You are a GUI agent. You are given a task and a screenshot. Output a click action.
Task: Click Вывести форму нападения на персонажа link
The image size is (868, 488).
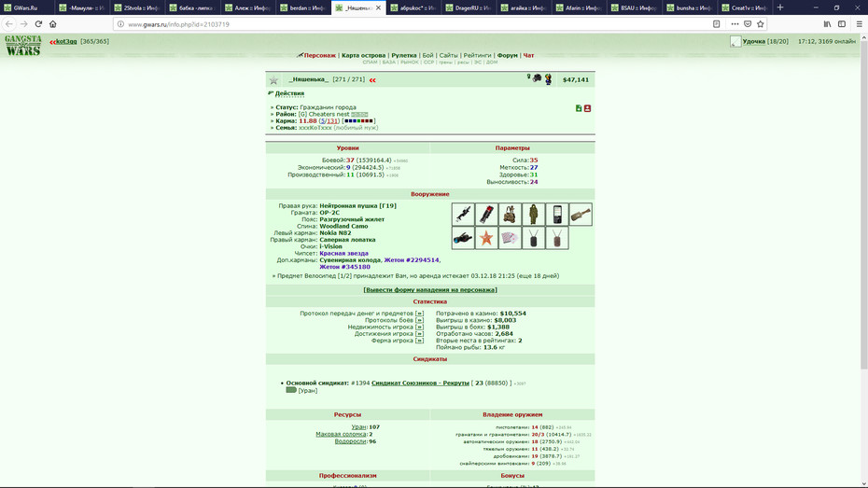pos(430,290)
